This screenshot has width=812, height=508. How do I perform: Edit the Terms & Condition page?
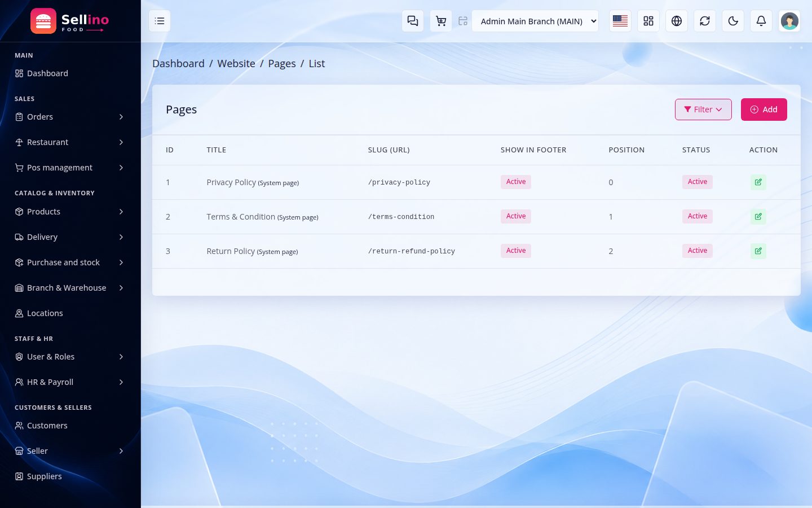point(758,217)
